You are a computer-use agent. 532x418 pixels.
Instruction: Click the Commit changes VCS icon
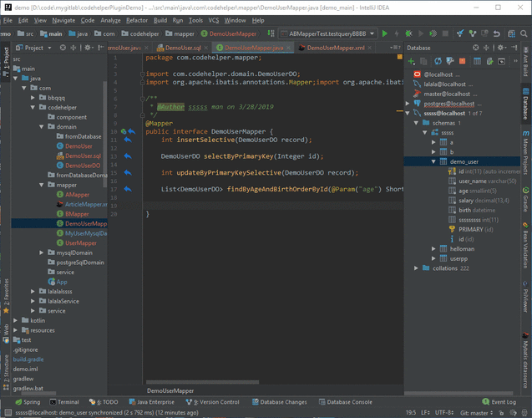pos(473,33)
